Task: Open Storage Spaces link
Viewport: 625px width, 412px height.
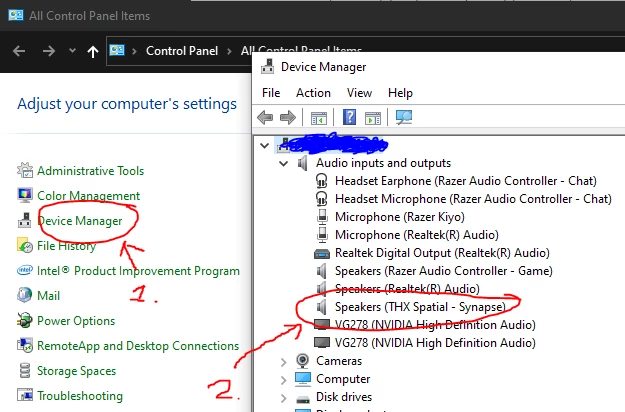Action: click(77, 371)
